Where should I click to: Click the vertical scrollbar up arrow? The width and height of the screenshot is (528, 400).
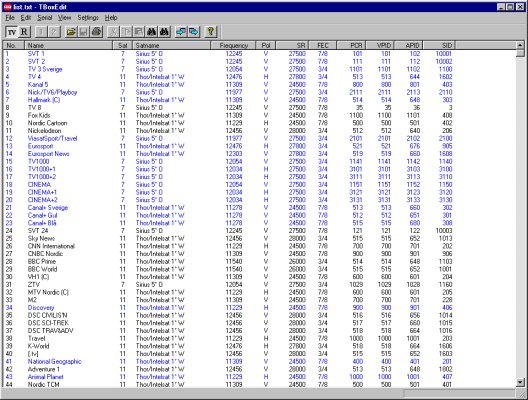pos(520,45)
